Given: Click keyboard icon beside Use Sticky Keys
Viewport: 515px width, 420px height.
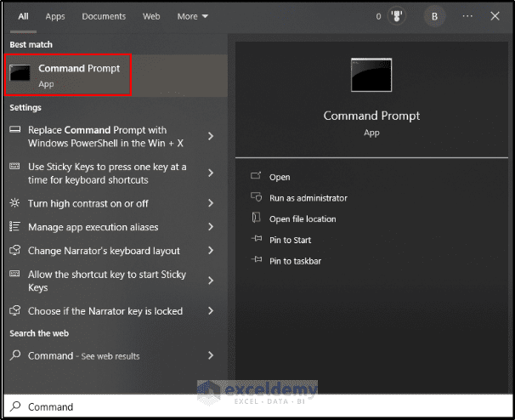Looking at the screenshot, I should pyautogui.click(x=14, y=166).
